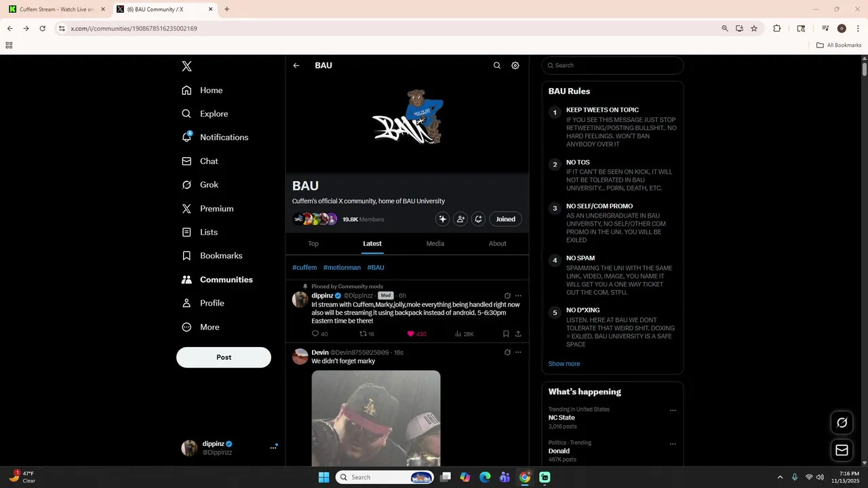Viewport: 868px width, 488px height.
Task: Open options for NC State trend
Action: pyautogui.click(x=673, y=410)
